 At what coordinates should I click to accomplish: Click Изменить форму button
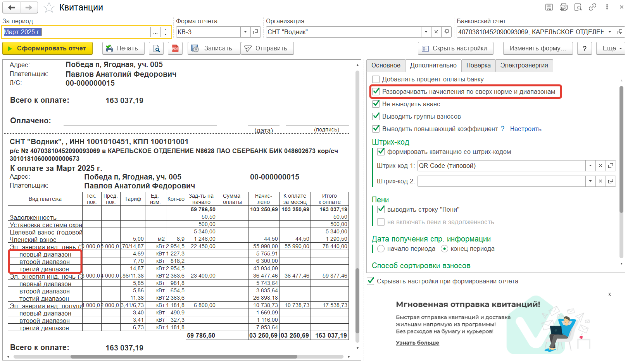538,48
